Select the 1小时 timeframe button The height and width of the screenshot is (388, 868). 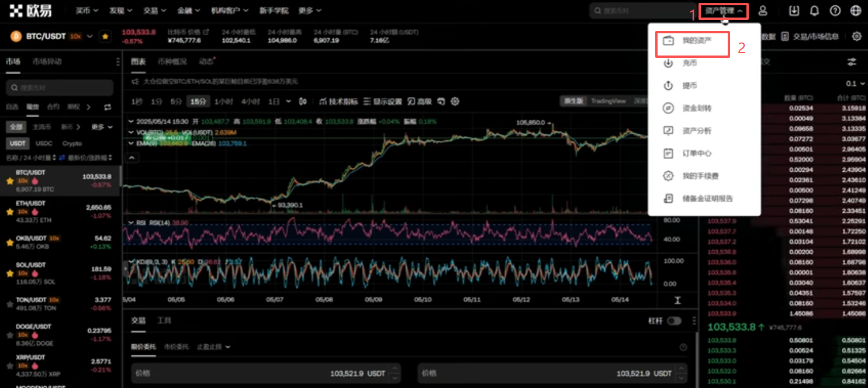[x=223, y=101]
